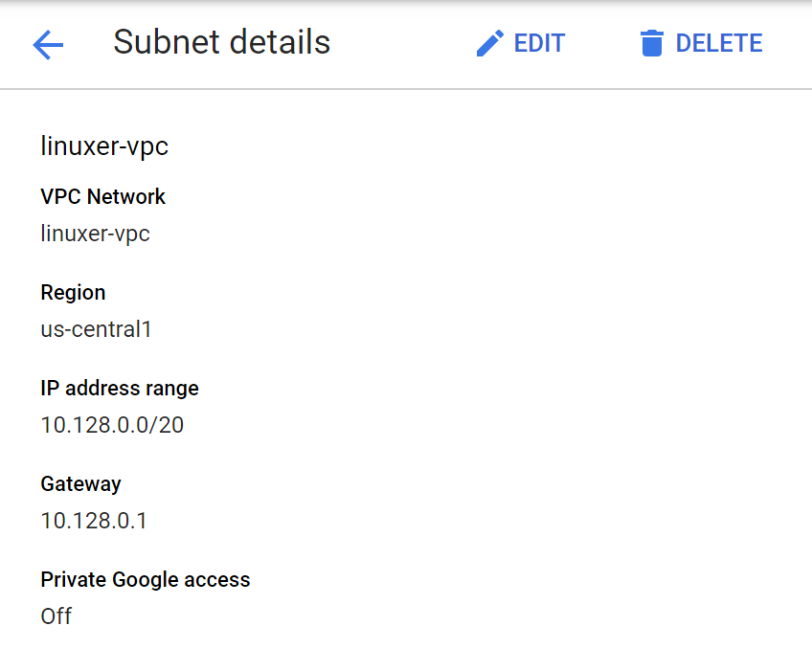Click the trash can icon beside DELETE
The height and width of the screenshot is (649, 812).
pyautogui.click(x=652, y=43)
